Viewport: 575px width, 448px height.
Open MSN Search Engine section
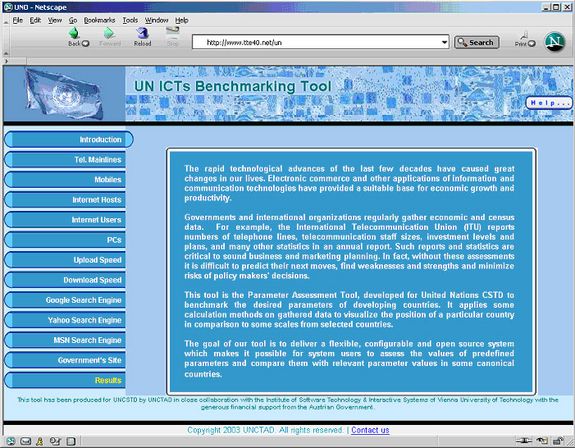[65, 340]
